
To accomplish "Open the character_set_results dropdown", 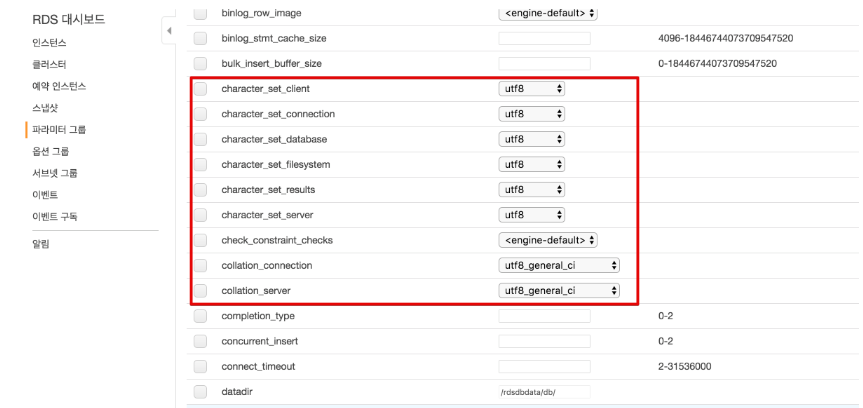I will tap(532, 190).
